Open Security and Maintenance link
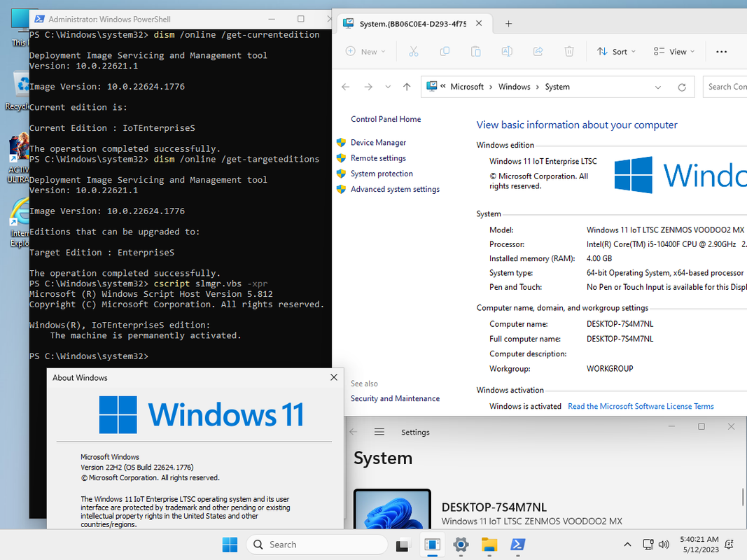 tap(395, 398)
